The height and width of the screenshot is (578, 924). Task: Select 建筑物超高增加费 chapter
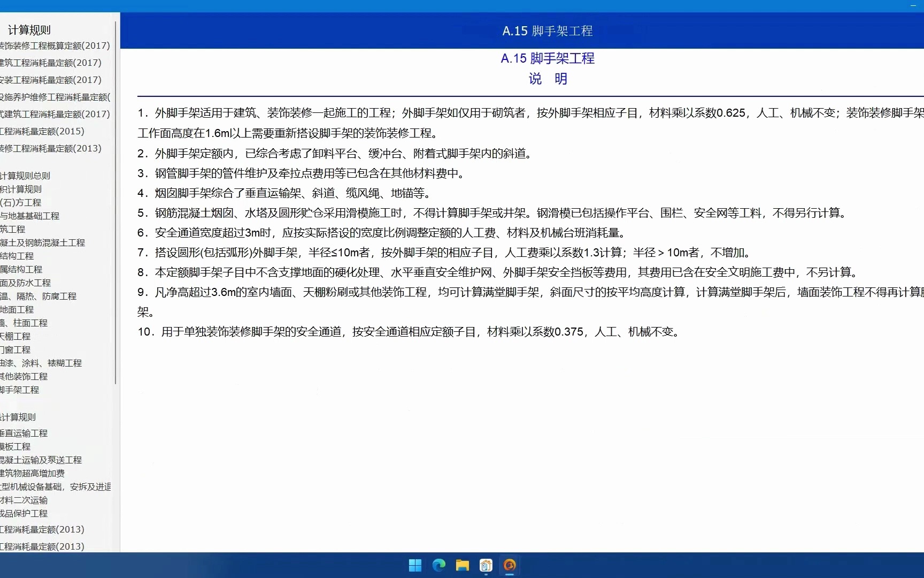click(x=32, y=473)
